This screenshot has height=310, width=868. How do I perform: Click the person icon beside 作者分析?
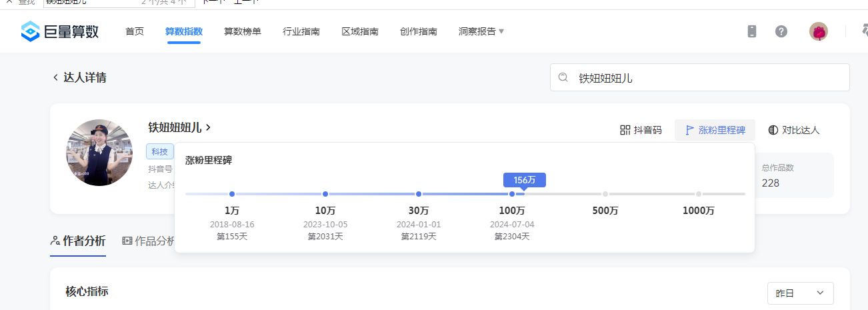[x=55, y=241]
